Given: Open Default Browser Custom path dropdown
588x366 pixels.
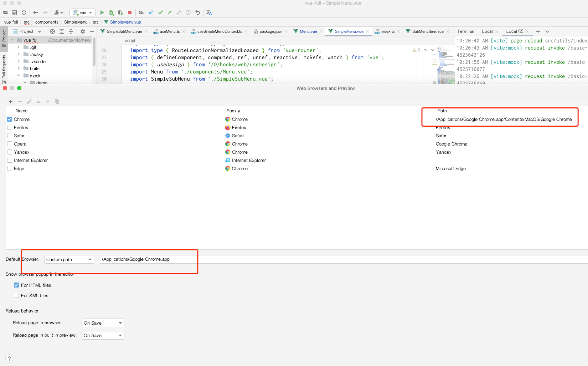Looking at the screenshot, I should pyautogui.click(x=69, y=259).
